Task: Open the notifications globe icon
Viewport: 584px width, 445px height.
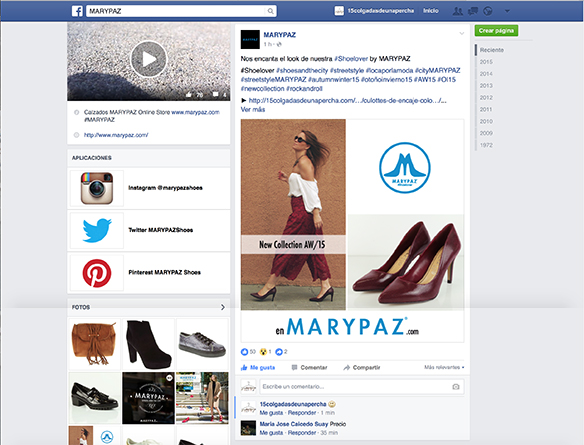Action: (x=488, y=11)
